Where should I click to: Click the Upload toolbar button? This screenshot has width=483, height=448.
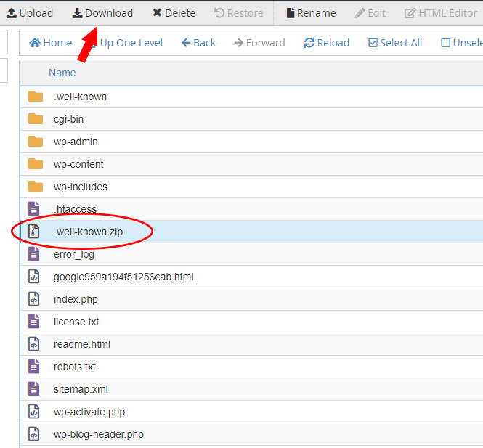pos(30,13)
